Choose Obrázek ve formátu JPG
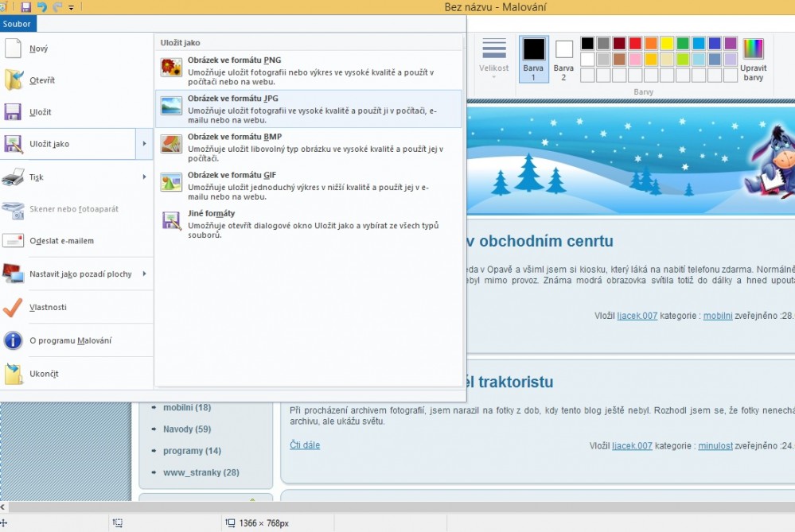The width and height of the screenshot is (795, 532). (x=309, y=109)
